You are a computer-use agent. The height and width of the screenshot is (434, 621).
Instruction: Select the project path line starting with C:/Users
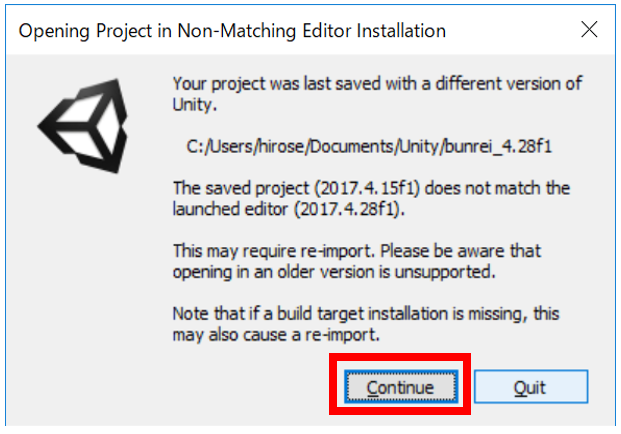pyautogui.click(x=370, y=146)
